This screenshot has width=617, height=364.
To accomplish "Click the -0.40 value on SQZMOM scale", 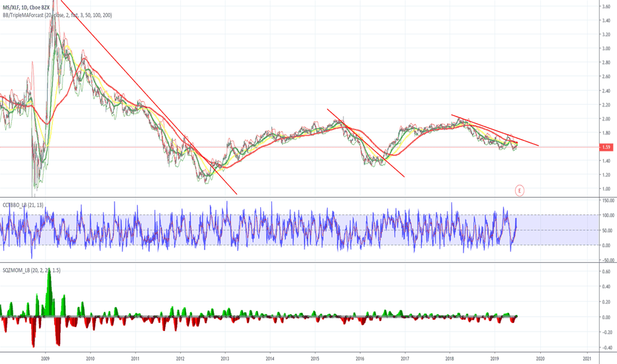I will 606,347.
